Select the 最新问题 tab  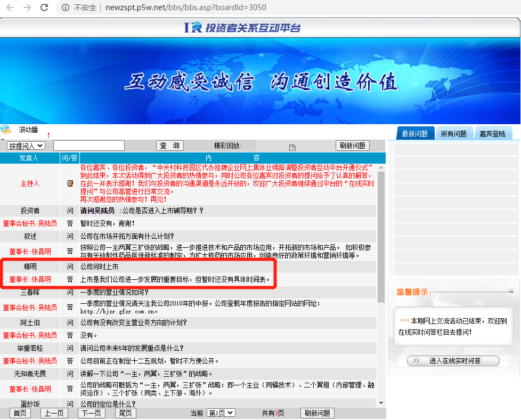click(415, 134)
